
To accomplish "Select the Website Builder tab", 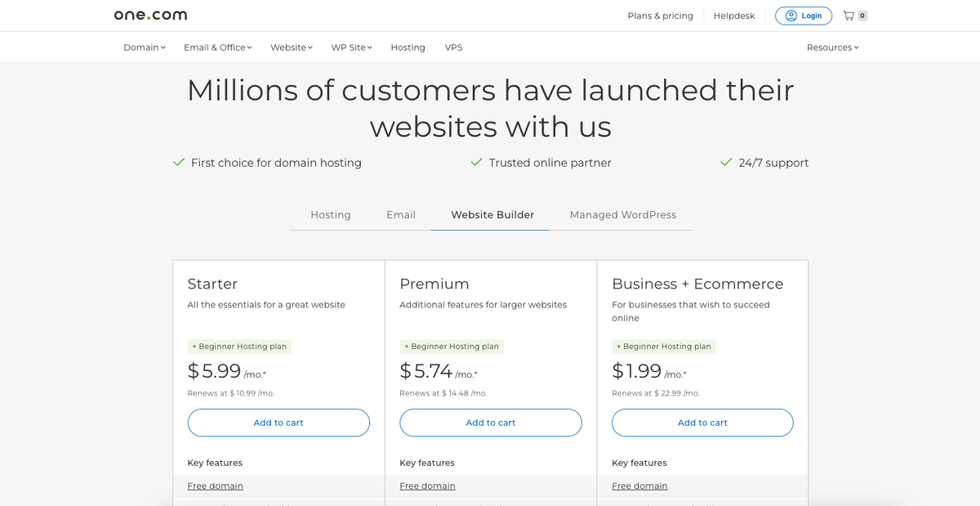I will (492, 215).
